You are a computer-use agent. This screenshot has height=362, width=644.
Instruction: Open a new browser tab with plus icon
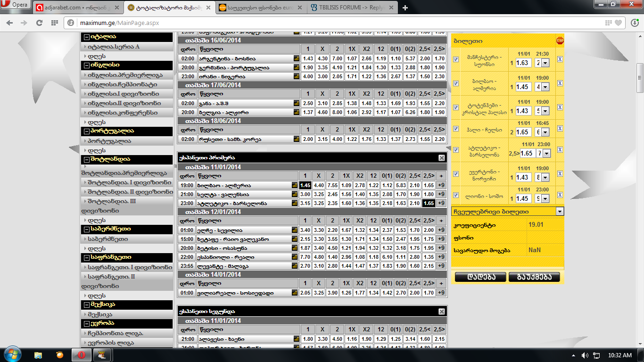click(x=405, y=8)
